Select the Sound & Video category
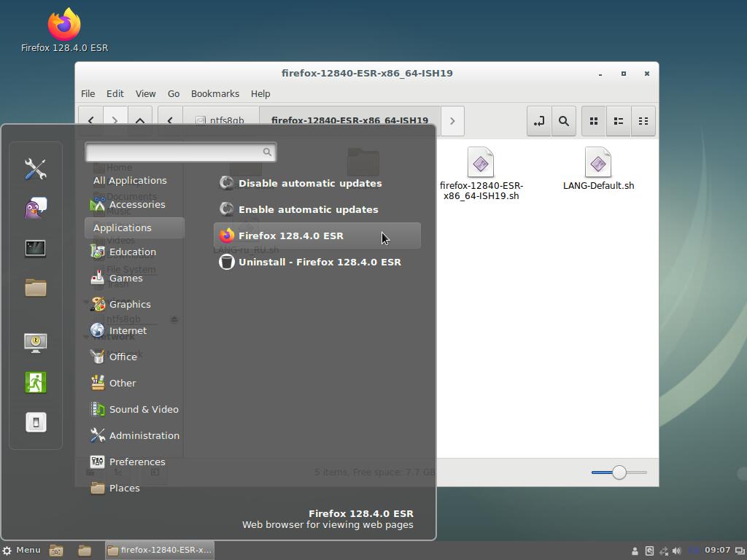The height and width of the screenshot is (560, 747). coord(134,409)
